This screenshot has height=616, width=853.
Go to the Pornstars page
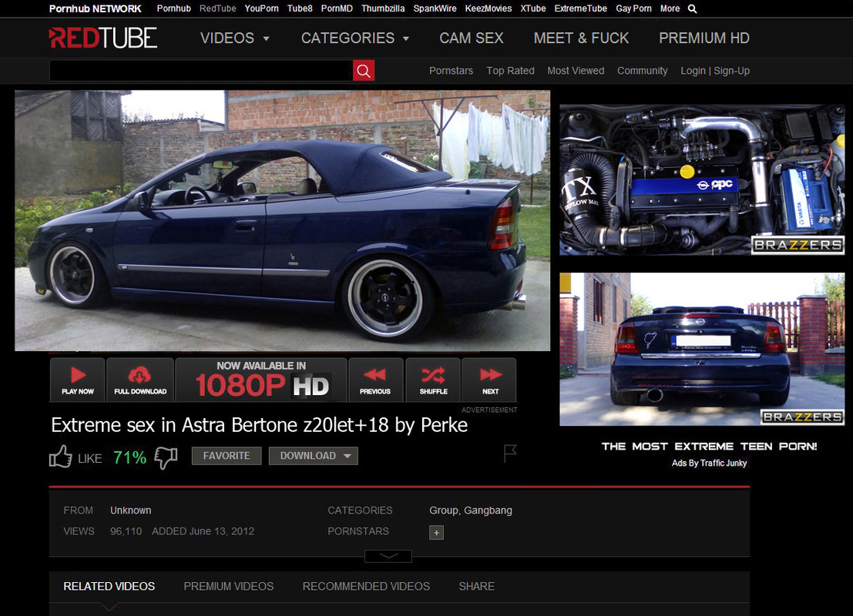pos(451,71)
